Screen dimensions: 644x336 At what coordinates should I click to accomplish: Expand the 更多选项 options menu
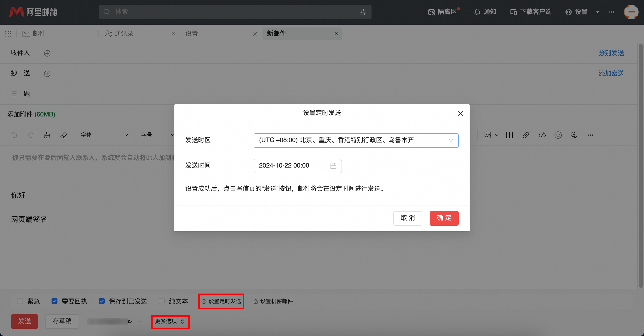170,322
